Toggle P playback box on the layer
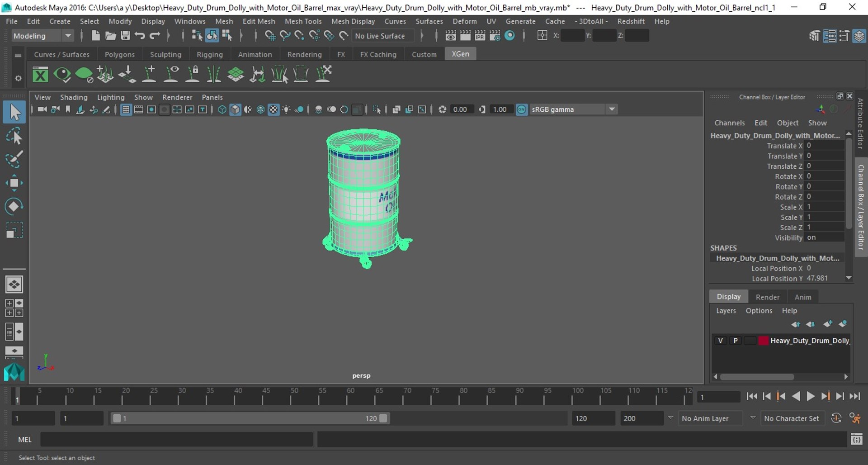 click(736, 341)
